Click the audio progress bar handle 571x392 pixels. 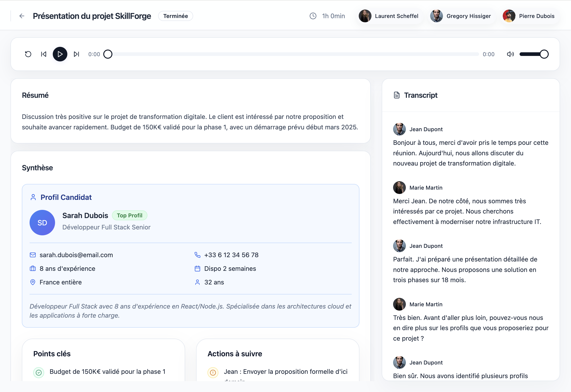108,54
